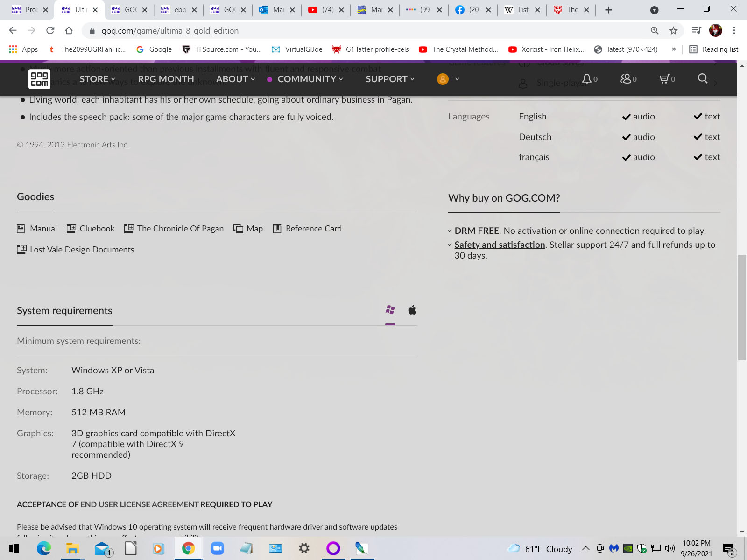The height and width of the screenshot is (560, 747).
Task: Expand the ABOUT menu
Action: (x=235, y=79)
